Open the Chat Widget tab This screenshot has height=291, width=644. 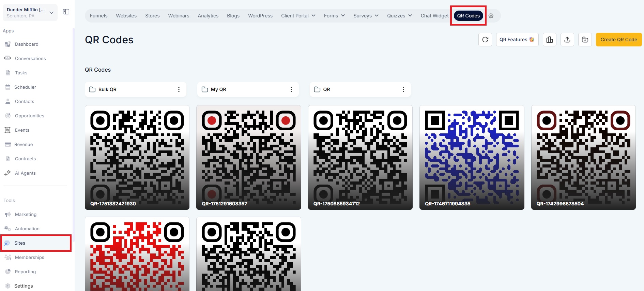434,16
